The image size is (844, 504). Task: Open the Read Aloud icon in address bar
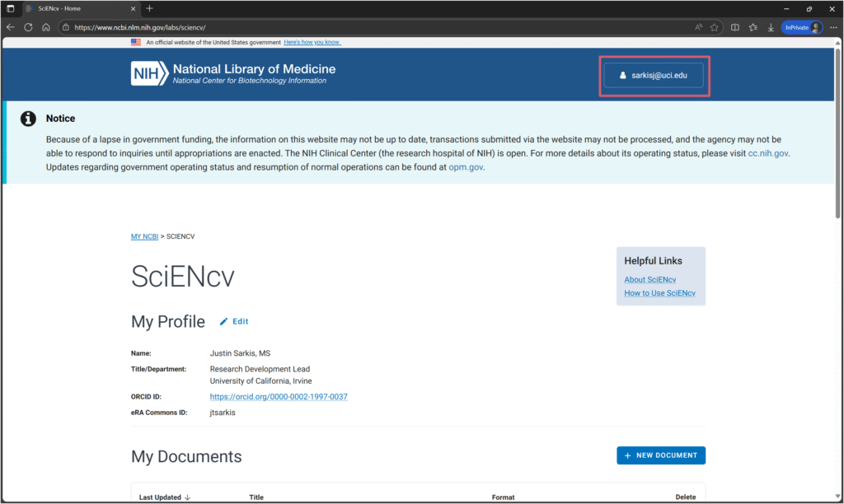tap(698, 27)
